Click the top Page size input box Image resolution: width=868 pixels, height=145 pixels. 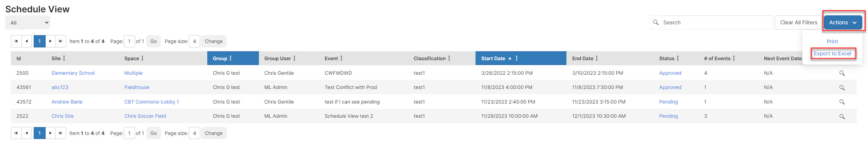tap(195, 41)
